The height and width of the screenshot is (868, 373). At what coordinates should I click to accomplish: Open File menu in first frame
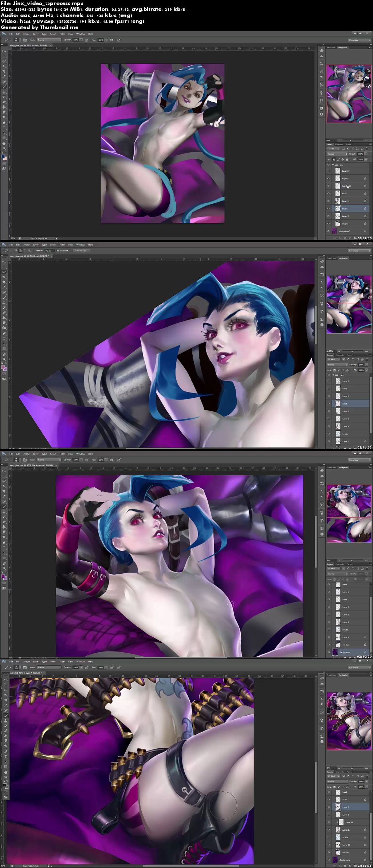[11, 34]
